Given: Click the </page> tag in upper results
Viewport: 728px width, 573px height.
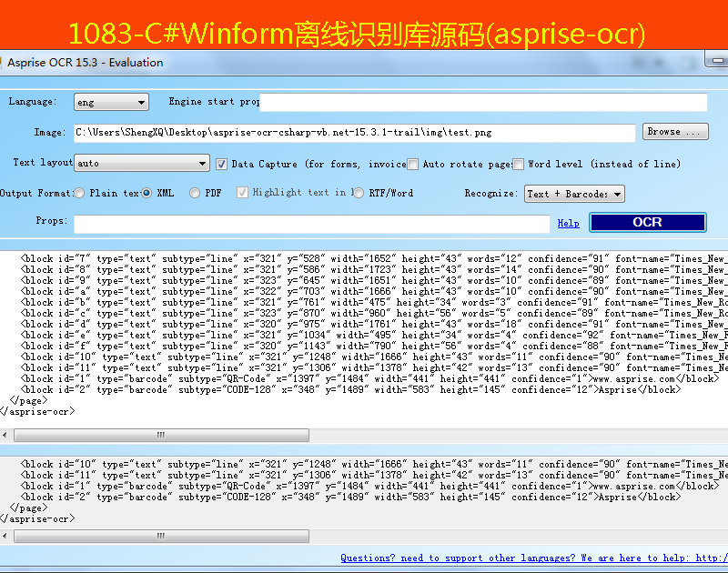Looking at the screenshot, I should (29, 401).
